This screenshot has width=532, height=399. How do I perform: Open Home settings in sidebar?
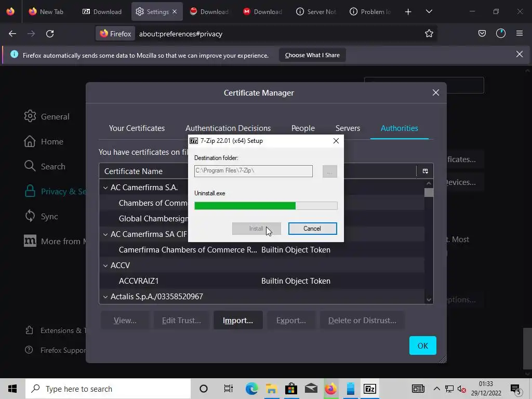pyautogui.click(x=44, y=141)
